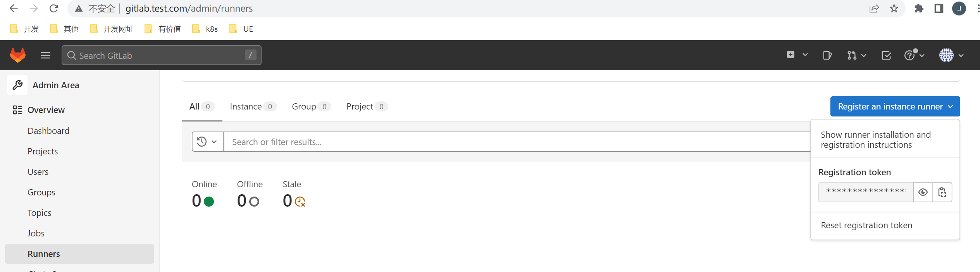Focus the Search or filter results field

click(517, 142)
